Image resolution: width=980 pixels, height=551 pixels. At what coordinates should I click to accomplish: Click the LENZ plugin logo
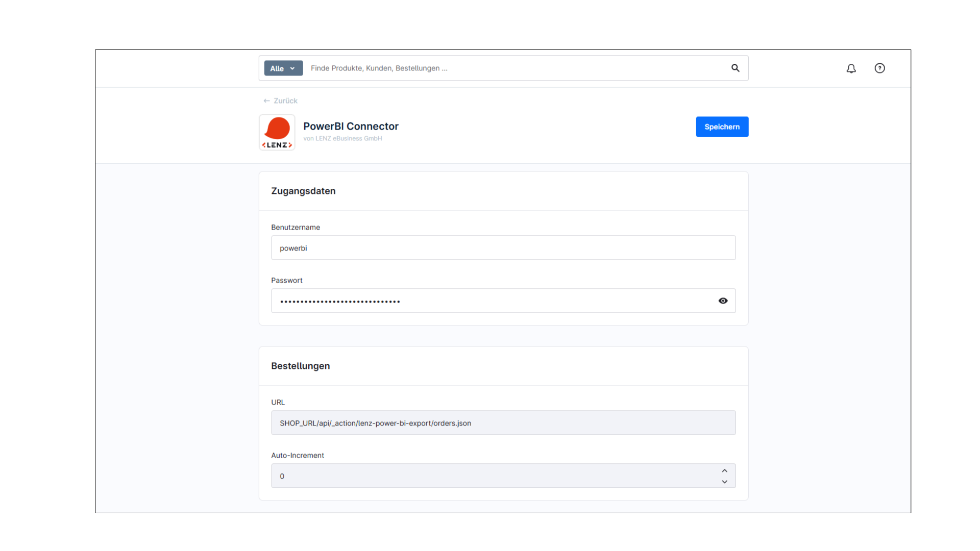[x=277, y=133]
